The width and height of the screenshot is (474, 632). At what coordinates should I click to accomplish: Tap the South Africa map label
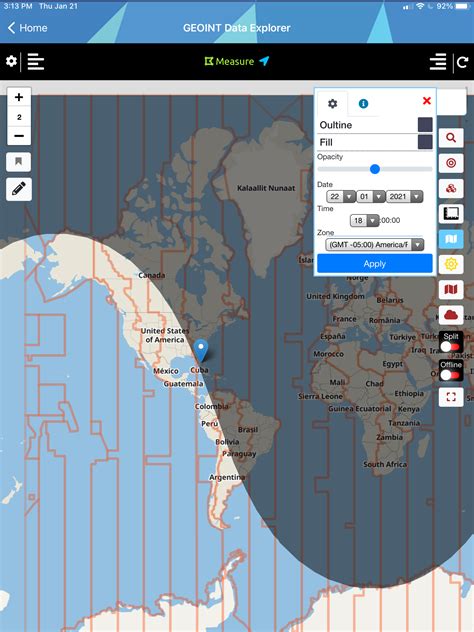click(x=385, y=464)
